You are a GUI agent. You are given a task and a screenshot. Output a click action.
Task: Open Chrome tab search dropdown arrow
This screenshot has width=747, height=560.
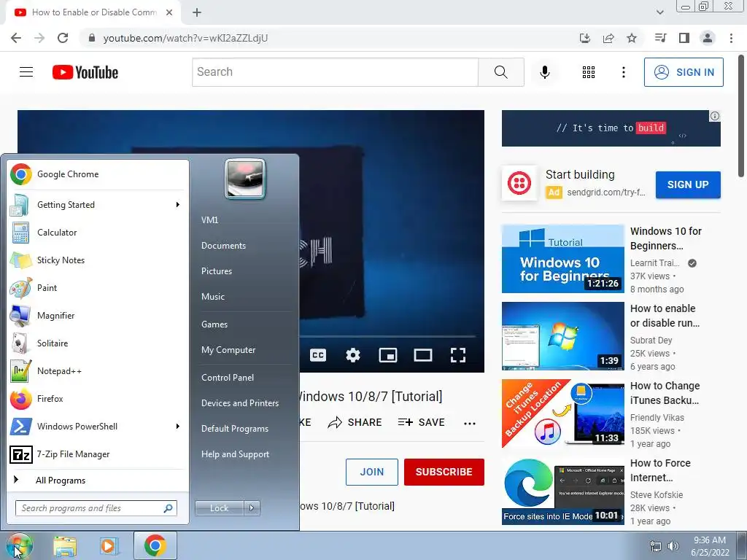659,12
